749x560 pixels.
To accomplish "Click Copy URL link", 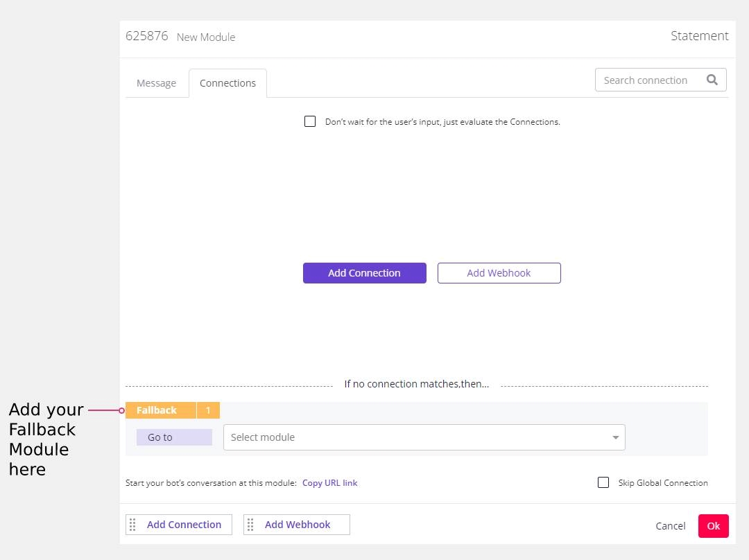I will pos(330,482).
